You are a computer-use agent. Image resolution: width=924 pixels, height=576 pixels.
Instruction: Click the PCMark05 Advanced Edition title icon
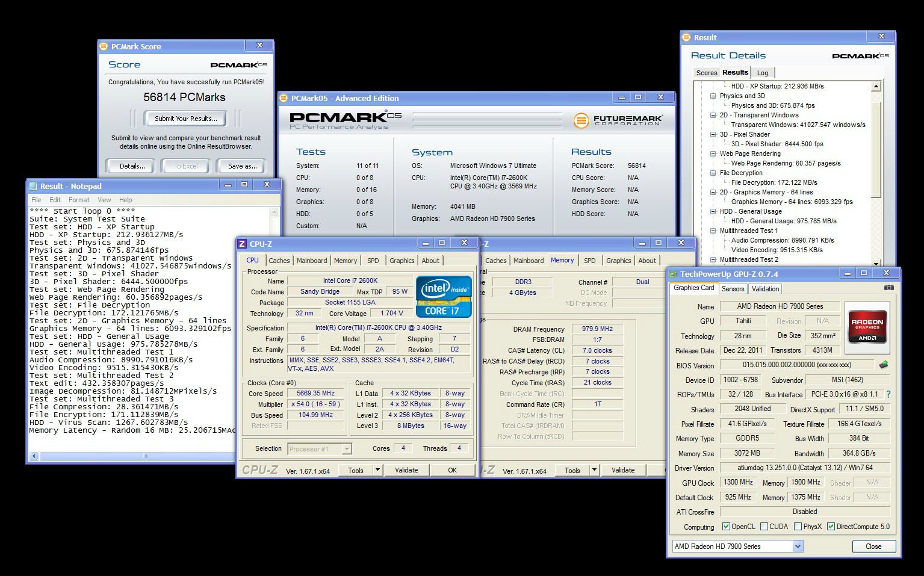(x=284, y=98)
